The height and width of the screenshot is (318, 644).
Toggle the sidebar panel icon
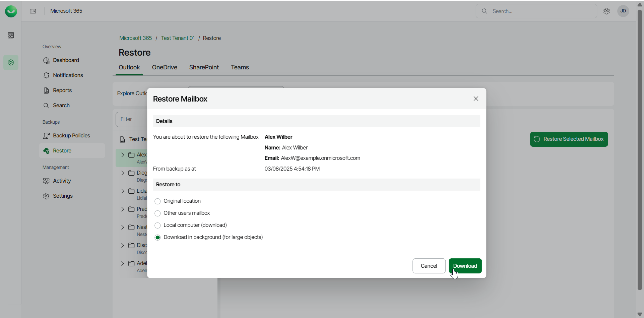coord(33,11)
